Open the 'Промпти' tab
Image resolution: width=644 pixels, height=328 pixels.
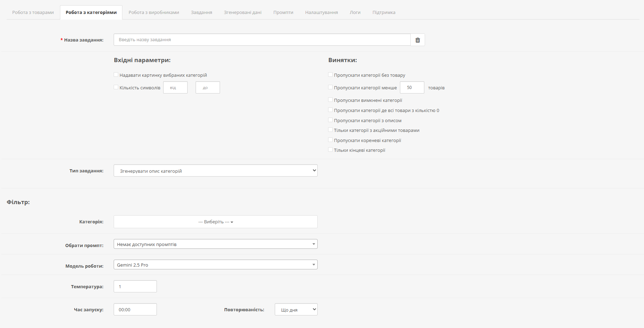pyautogui.click(x=283, y=13)
